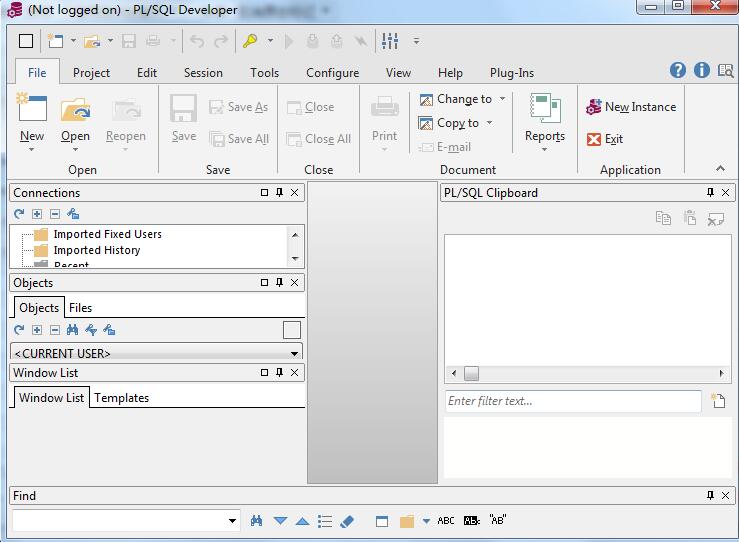
Task: Click the Find binoculars icon in Find bar
Action: pos(257,521)
